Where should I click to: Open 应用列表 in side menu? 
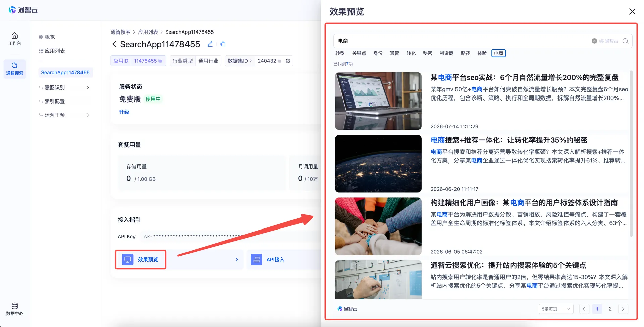(x=52, y=51)
